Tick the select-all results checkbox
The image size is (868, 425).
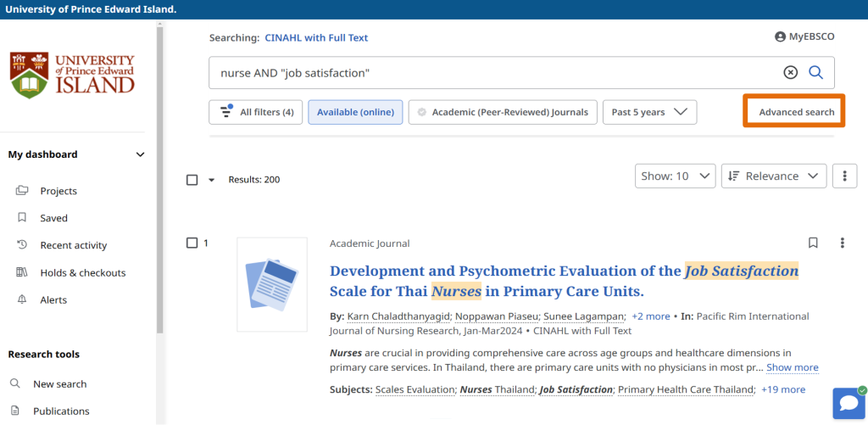192,180
